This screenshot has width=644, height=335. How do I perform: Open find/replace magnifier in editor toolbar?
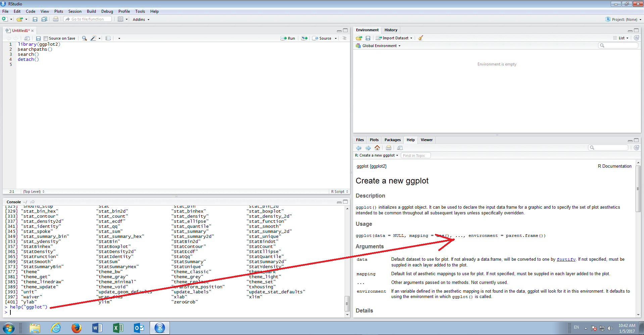point(84,38)
